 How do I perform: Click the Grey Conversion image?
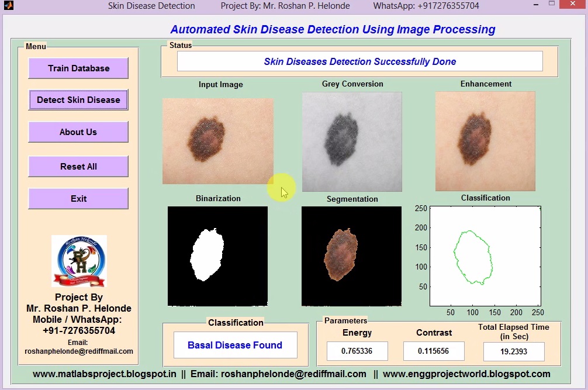click(x=352, y=141)
